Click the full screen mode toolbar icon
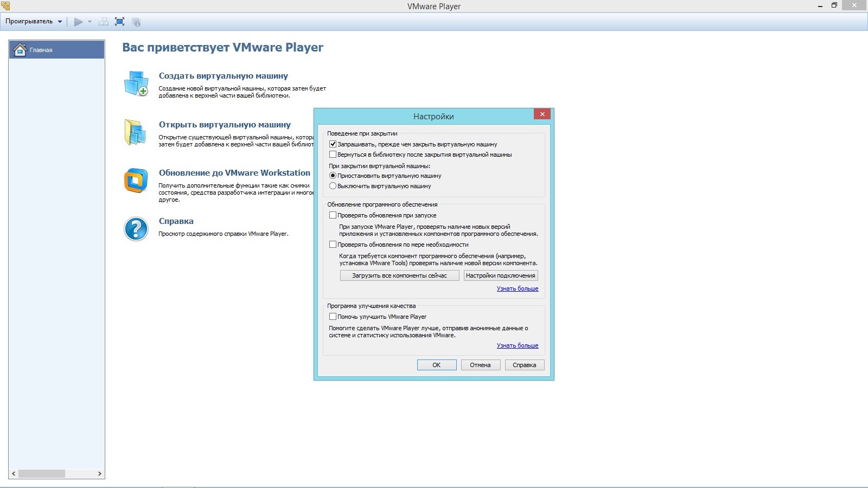The width and height of the screenshot is (868, 488). click(120, 22)
